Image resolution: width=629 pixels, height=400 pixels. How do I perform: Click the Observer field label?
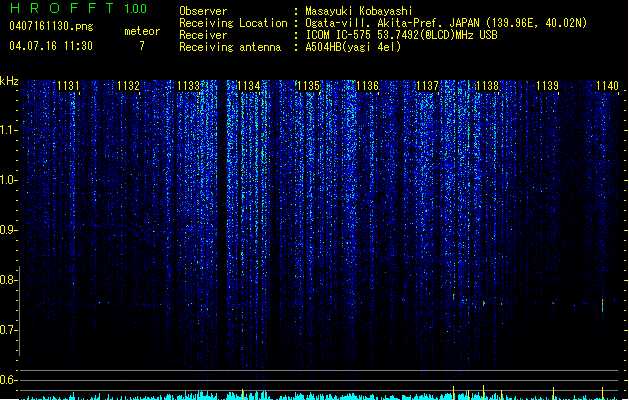click(203, 11)
